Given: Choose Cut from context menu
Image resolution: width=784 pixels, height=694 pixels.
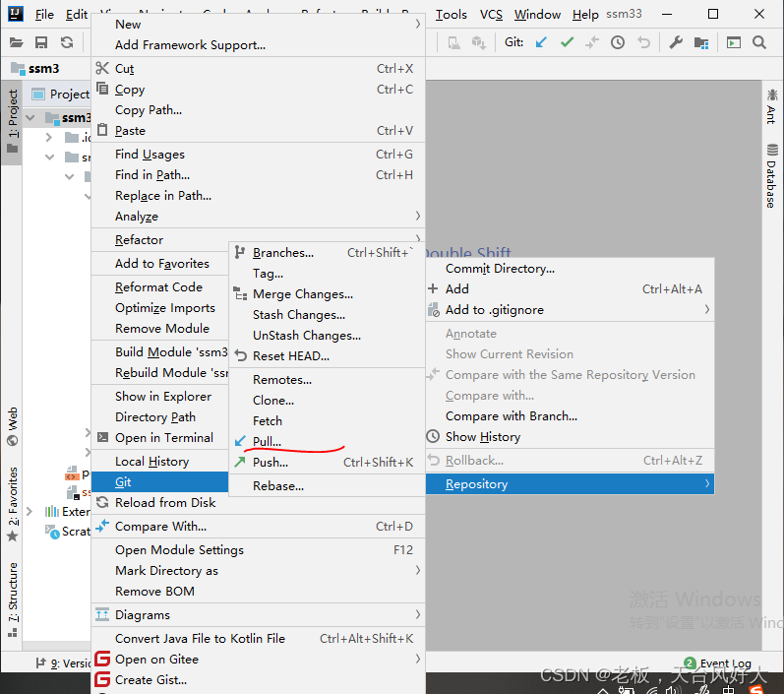Looking at the screenshot, I should point(258,69).
